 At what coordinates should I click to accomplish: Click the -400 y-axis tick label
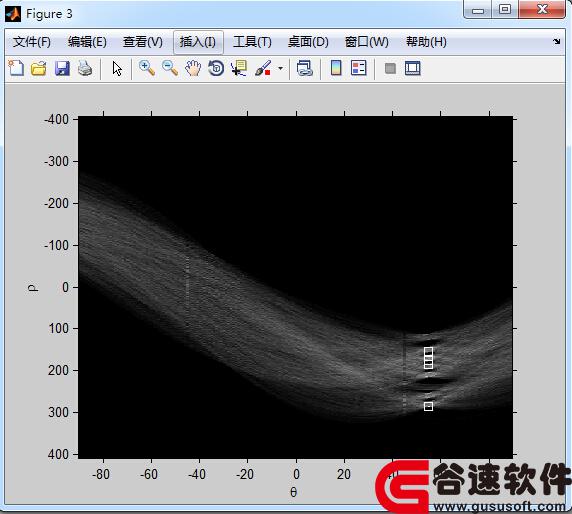56,119
